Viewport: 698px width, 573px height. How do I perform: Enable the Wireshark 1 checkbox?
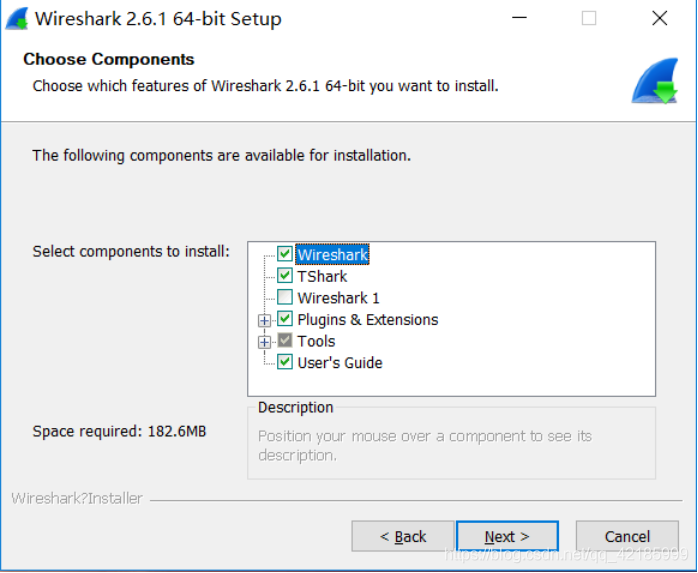click(x=285, y=298)
